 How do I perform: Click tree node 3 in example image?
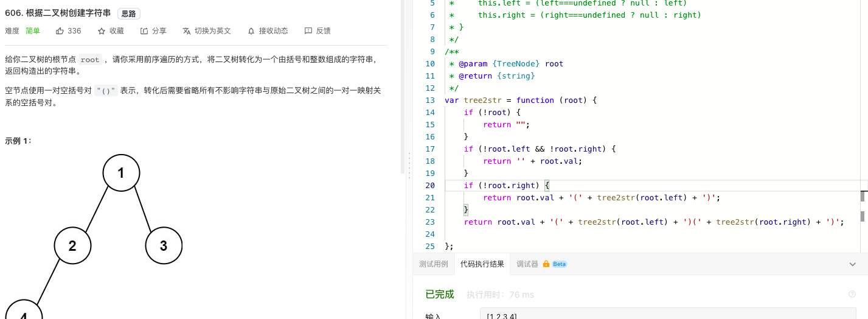pyautogui.click(x=164, y=246)
